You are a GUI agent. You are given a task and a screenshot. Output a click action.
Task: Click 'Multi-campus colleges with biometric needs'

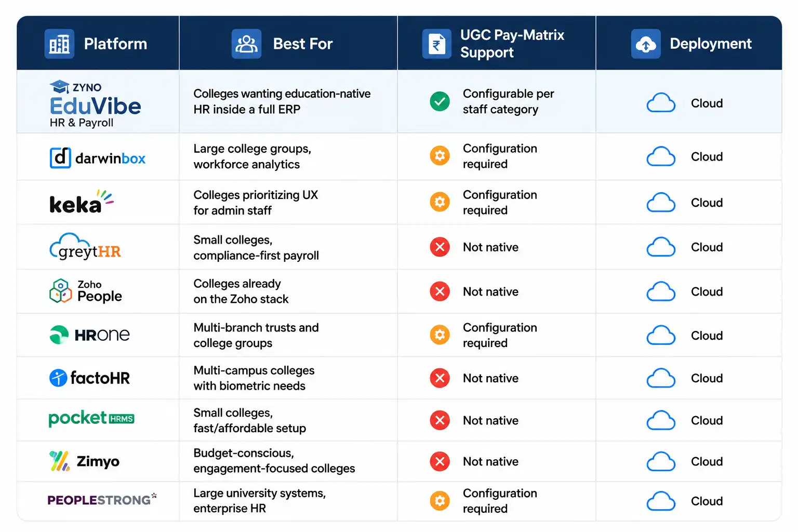(x=254, y=378)
